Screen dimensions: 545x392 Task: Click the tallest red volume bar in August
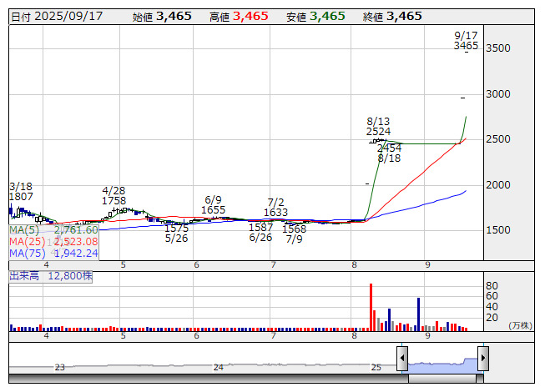coord(371,307)
